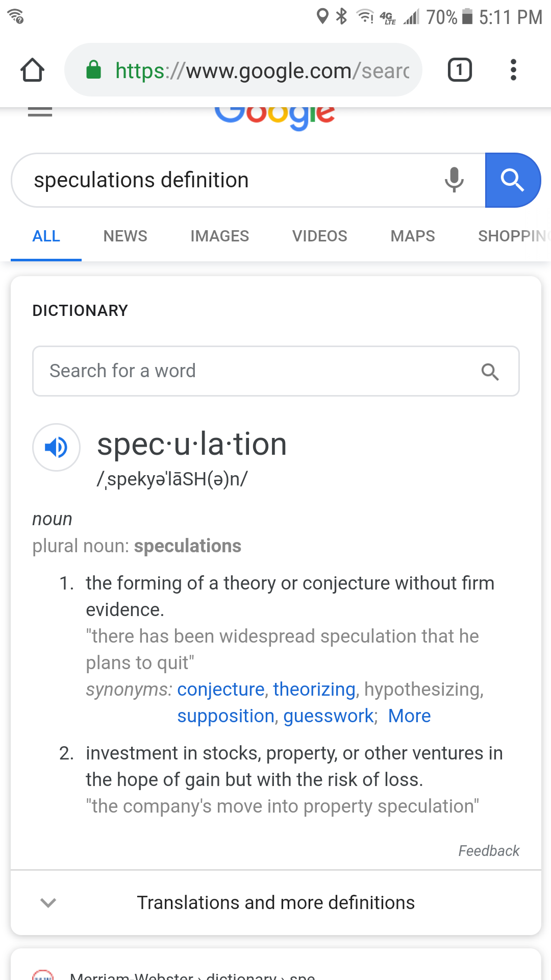This screenshot has width=551, height=980.
Task: Play the speculation pronunciation audio
Action: (x=56, y=447)
